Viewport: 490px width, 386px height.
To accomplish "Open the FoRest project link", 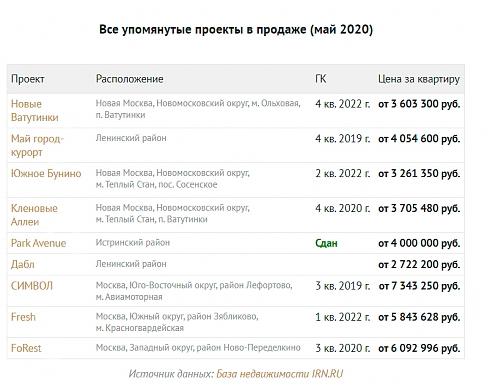I will coord(26,348).
